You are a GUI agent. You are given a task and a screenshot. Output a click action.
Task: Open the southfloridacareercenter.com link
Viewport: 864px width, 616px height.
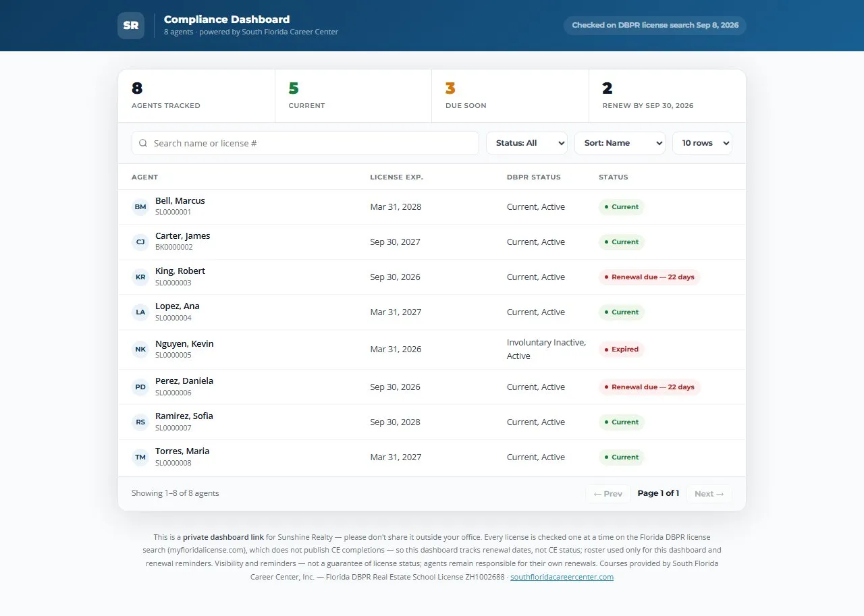point(562,577)
